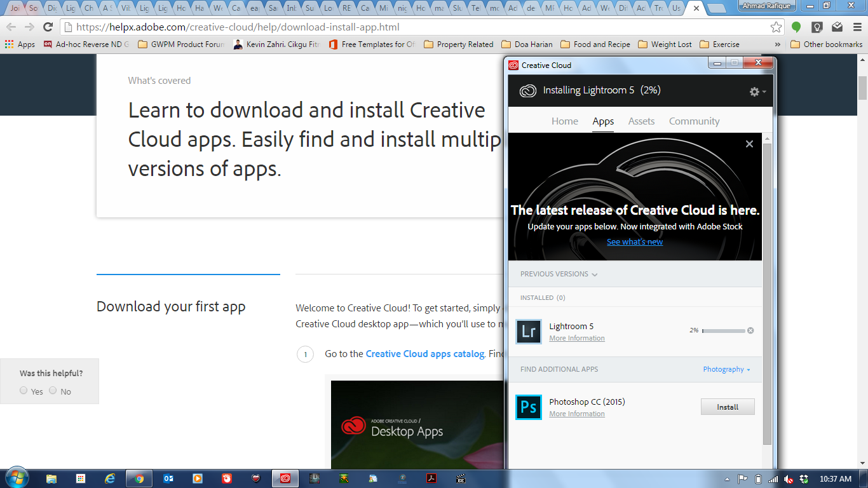
Task: Install Photoshop CC (2015)
Action: point(728,407)
